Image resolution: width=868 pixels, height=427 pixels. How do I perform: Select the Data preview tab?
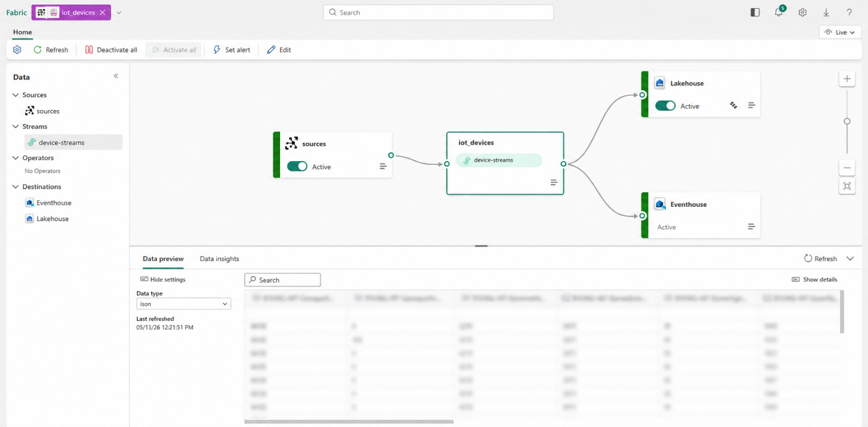(163, 259)
